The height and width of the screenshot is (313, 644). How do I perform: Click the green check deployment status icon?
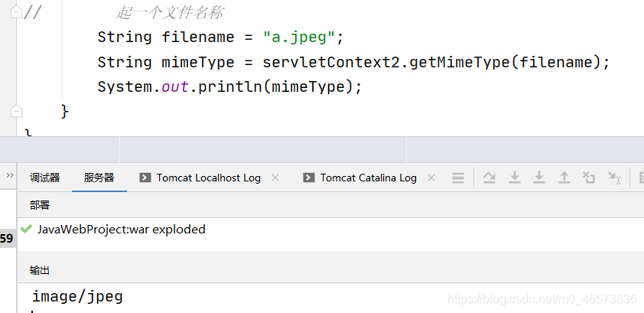(26, 229)
